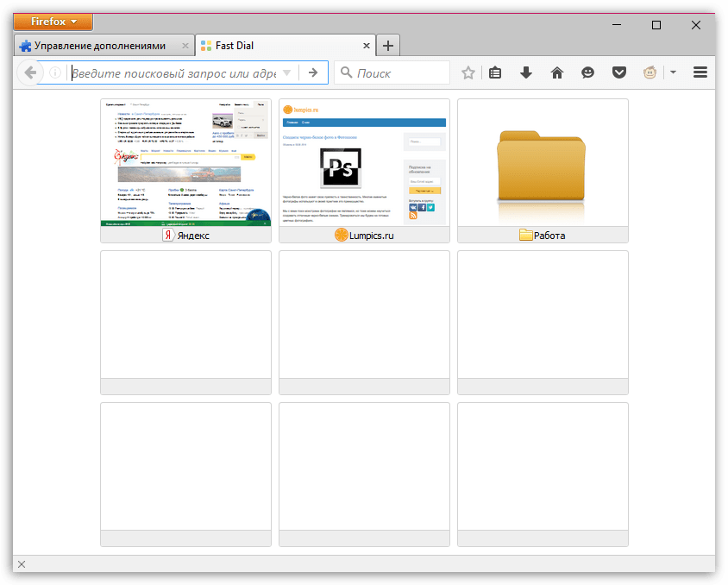728x585 pixels.
Task: Expand the address bar history dropdown
Action: [x=287, y=73]
